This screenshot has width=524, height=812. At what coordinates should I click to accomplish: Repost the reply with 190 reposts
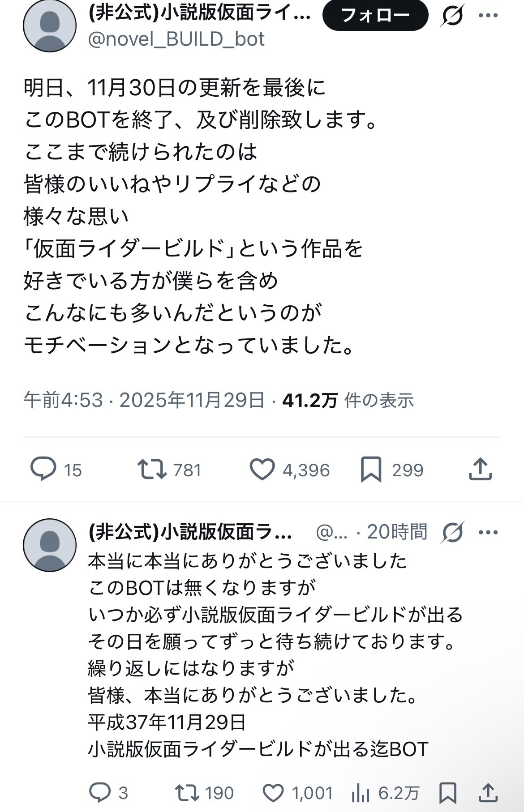coord(187,793)
